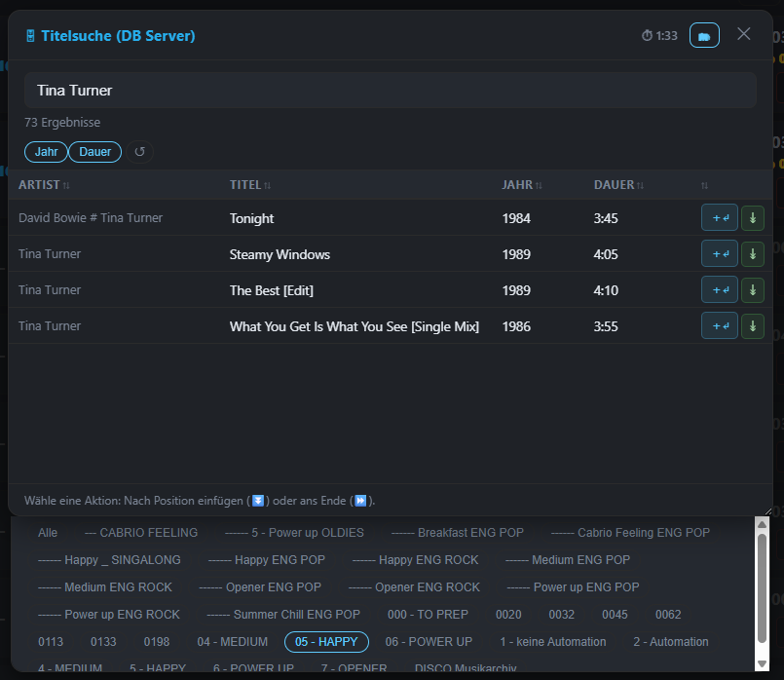Select the 'Alle' category filter

click(x=48, y=533)
